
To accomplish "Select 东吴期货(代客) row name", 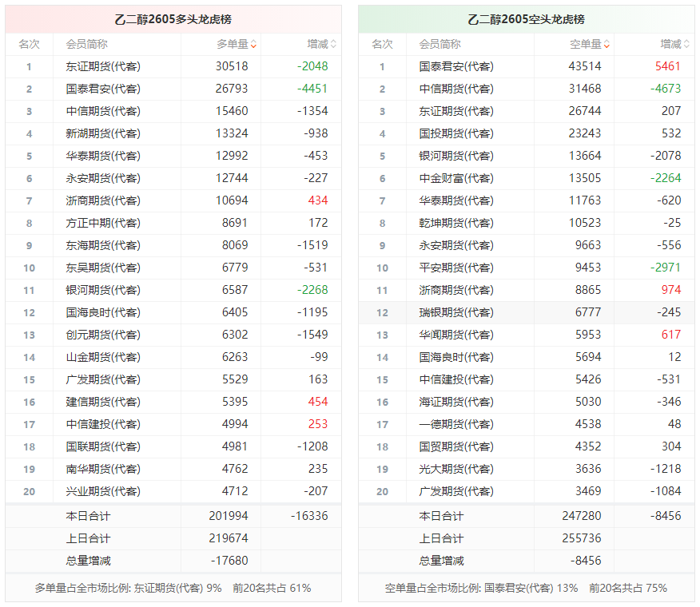I will pyautogui.click(x=103, y=268).
